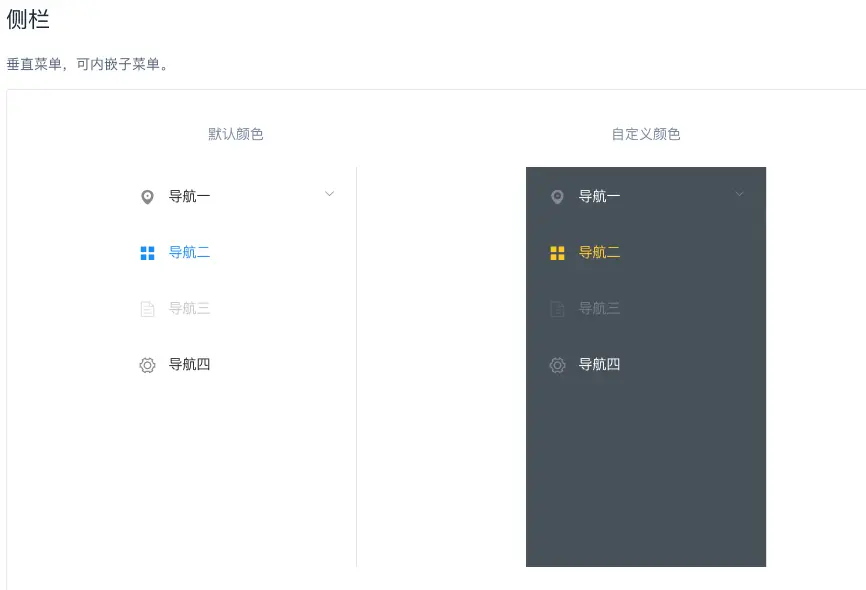
Task: Select the yellow 导航二 menu item
Action: pos(599,253)
